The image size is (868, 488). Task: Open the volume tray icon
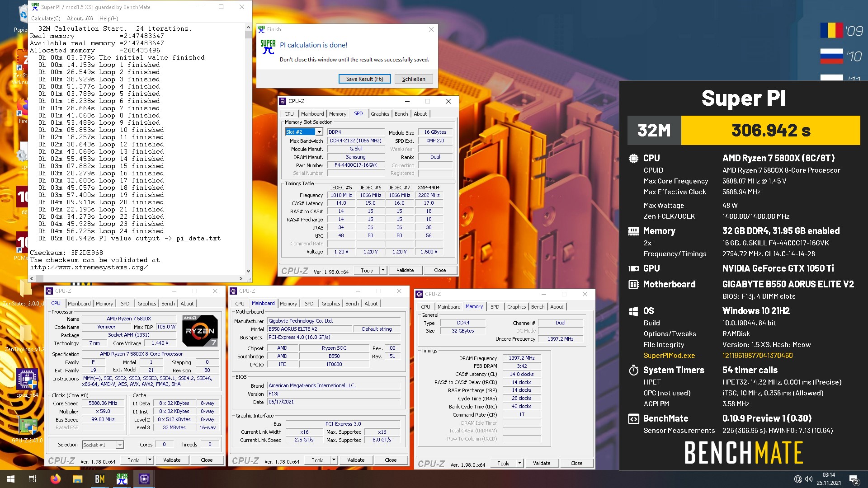pyautogui.click(x=809, y=479)
